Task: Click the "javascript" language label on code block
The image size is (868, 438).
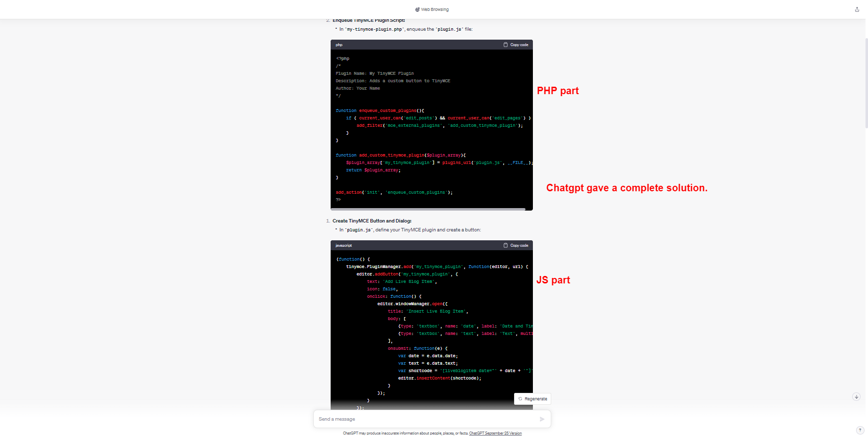Action: (344, 245)
